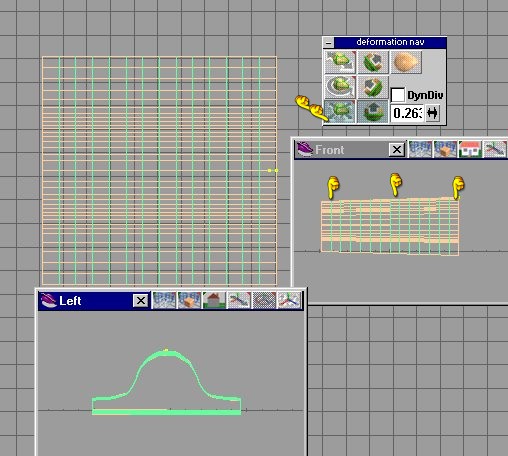Collapse deformation nav with the minus button
This screenshot has height=456, width=508.
(329, 43)
